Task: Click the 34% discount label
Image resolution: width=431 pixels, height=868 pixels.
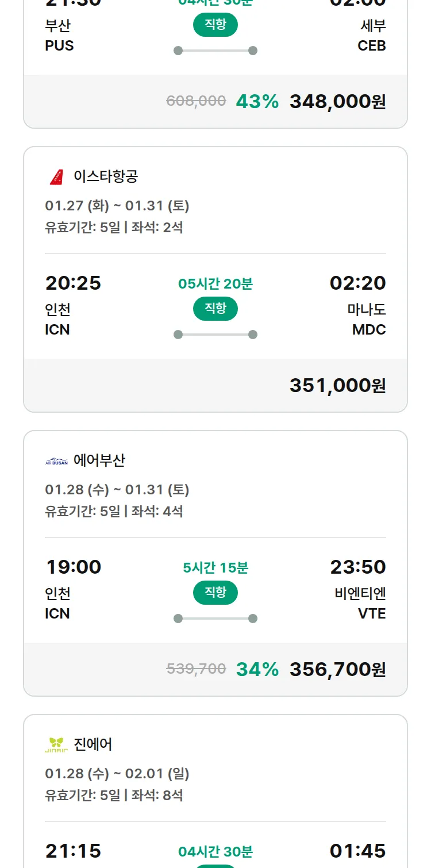Action: click(x=257, y=670)
